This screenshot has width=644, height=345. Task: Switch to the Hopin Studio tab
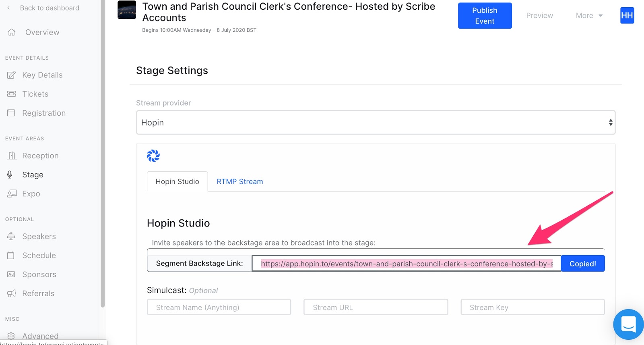click(x=178, y=181)
